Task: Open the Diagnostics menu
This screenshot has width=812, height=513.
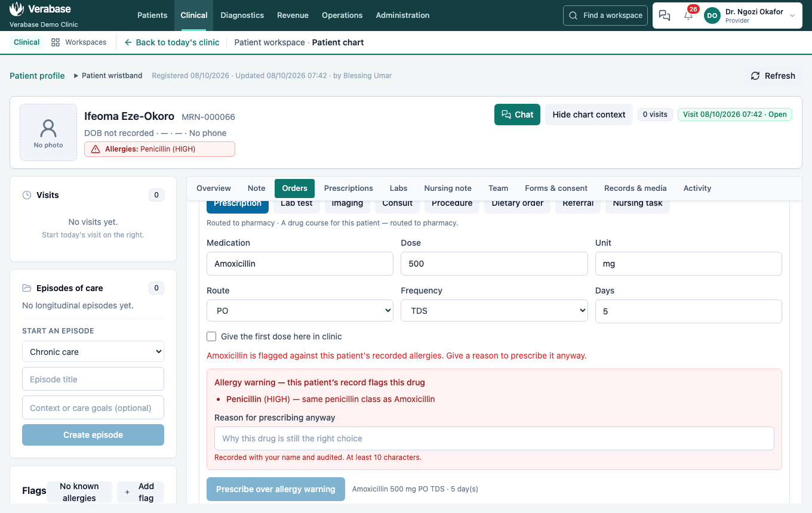Action: [x=242, y=16]
